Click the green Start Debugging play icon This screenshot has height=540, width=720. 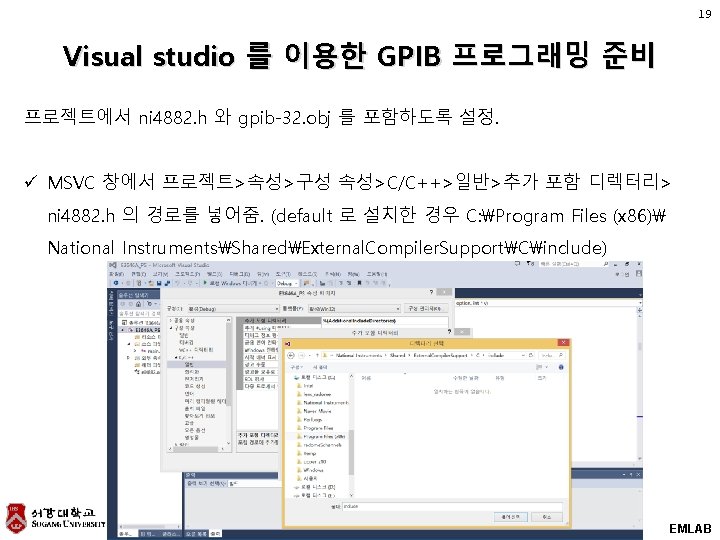pos(205,283)
